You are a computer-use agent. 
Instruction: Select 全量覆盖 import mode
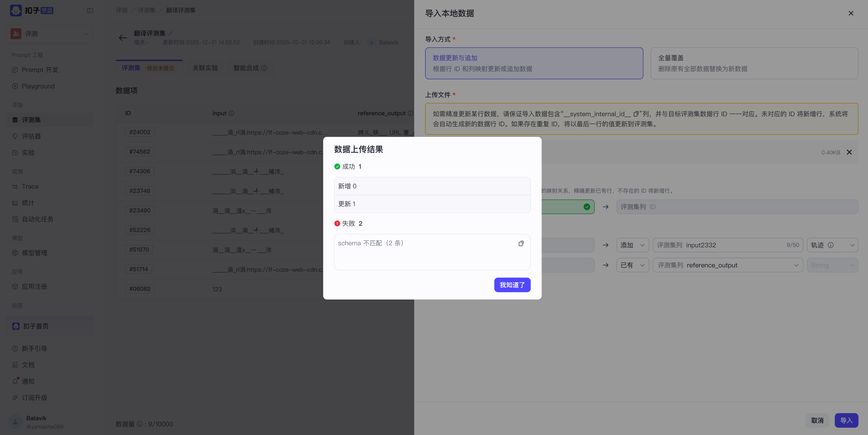click(x=754, y=63)
